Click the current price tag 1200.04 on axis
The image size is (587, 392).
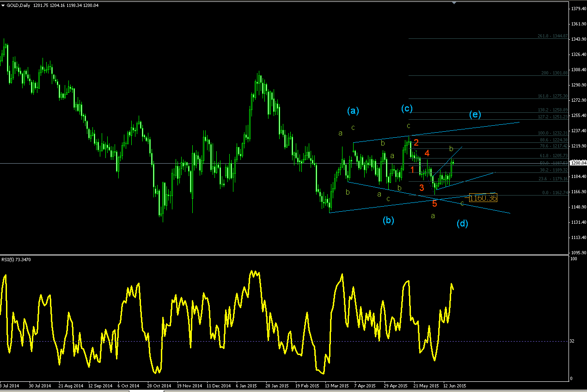click(x=578, y=163)
